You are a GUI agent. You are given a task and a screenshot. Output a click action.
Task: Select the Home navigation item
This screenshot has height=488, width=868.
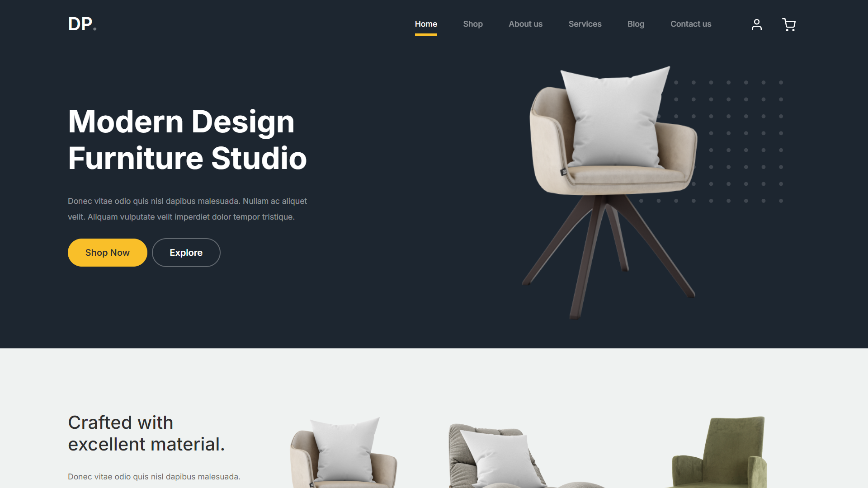click(x=426, y=24)
